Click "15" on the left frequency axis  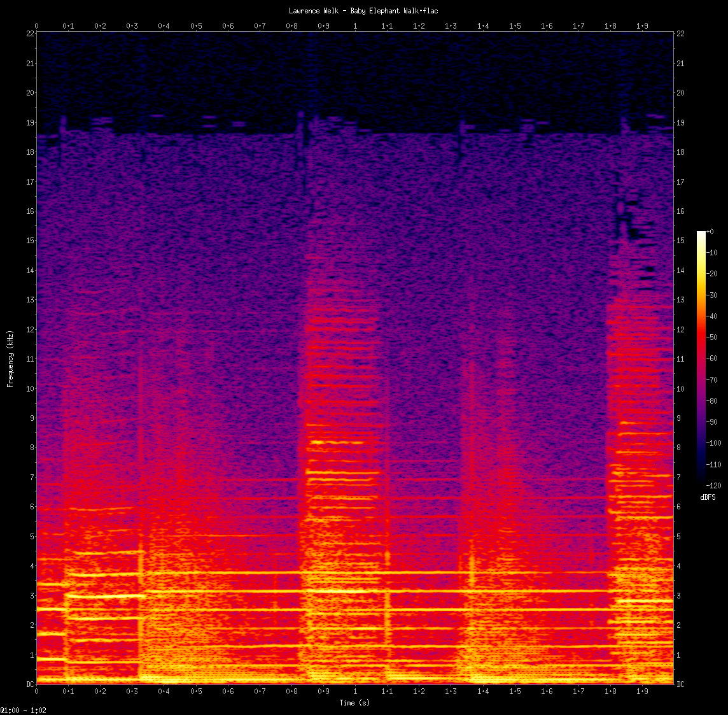coord(30,241)
